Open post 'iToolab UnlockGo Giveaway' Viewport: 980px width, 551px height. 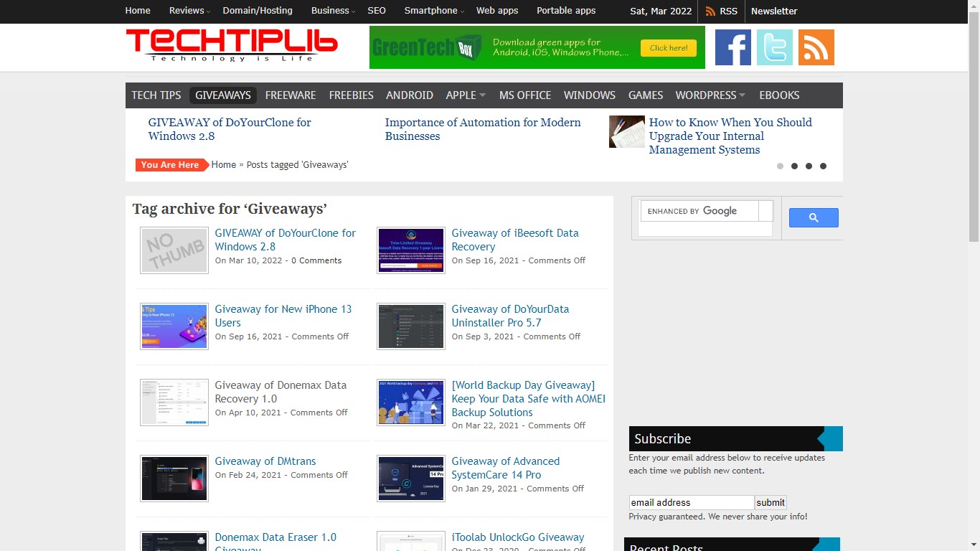518,537
